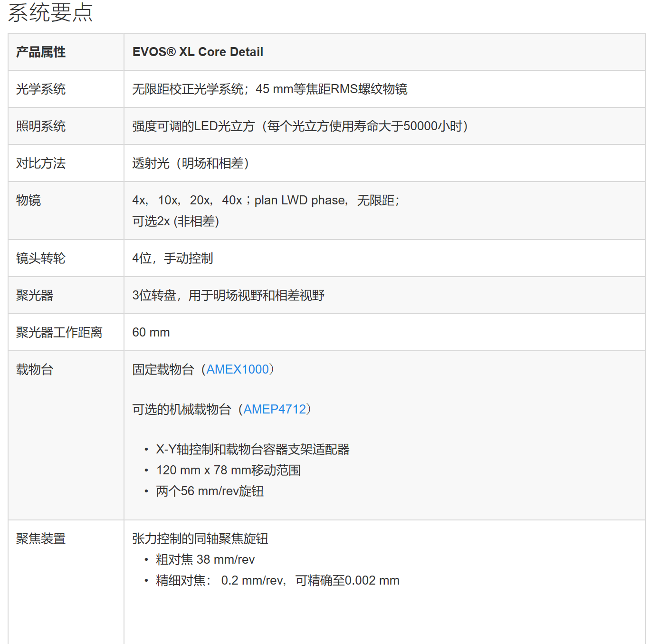Select the 载物台 row label
This screenshot has height=644, width=649.
click(x=35, y=369)
